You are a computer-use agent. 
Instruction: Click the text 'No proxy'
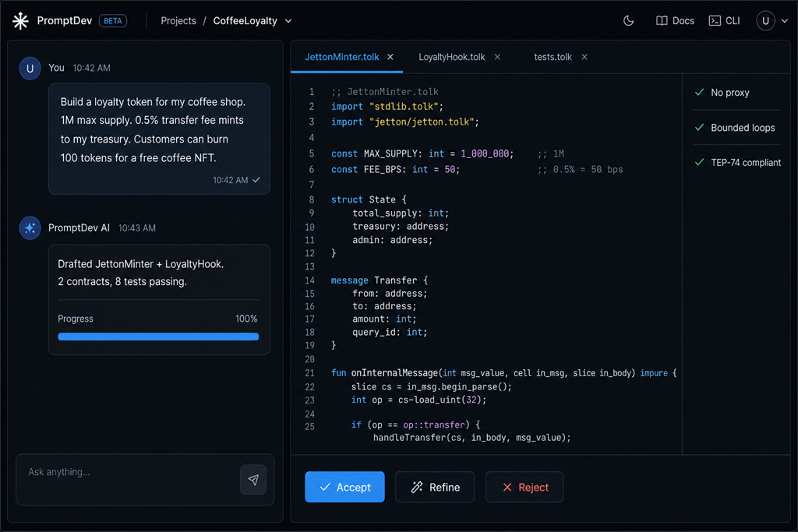tap(729, 93)
